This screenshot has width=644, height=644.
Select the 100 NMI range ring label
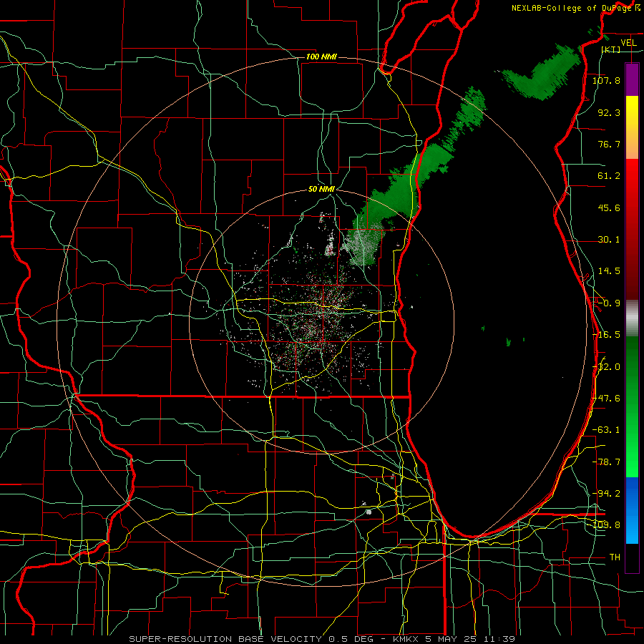click(x=321, y=57)
